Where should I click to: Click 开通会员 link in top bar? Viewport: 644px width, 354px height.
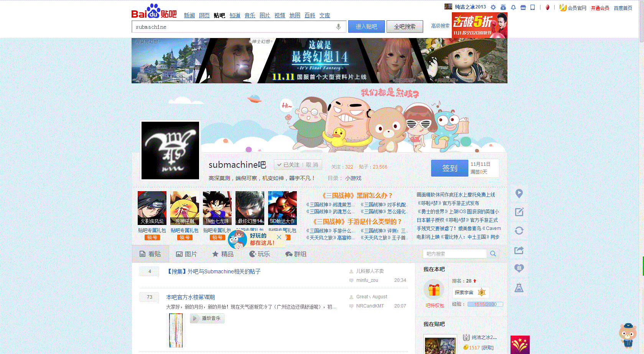(x=600, y=8)
